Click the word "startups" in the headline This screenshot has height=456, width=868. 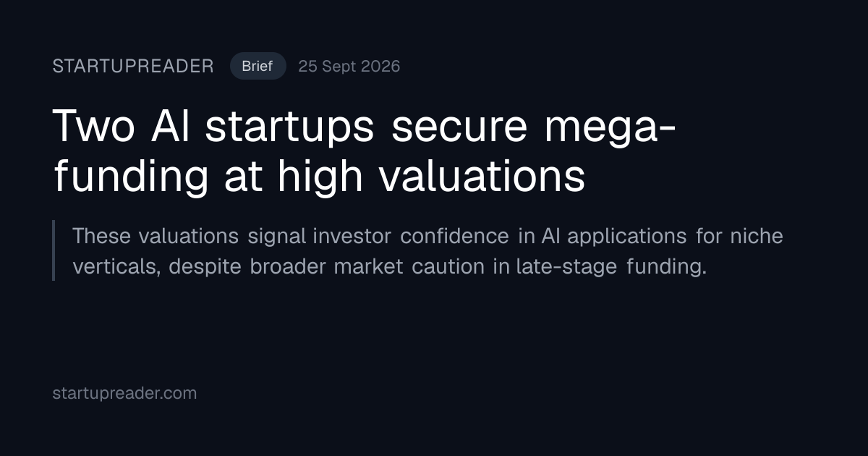(x=289, y=127)
